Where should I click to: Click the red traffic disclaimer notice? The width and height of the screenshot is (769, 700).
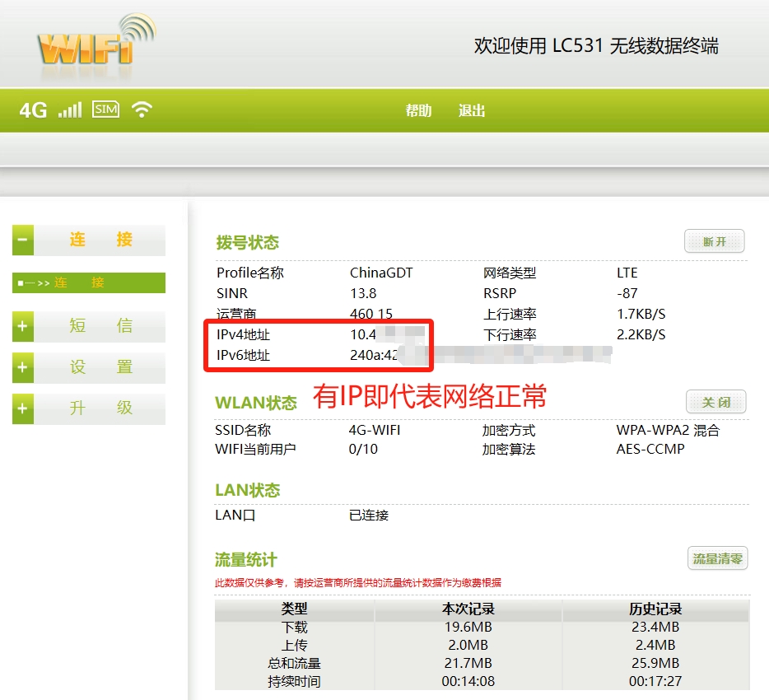point(358,583)
